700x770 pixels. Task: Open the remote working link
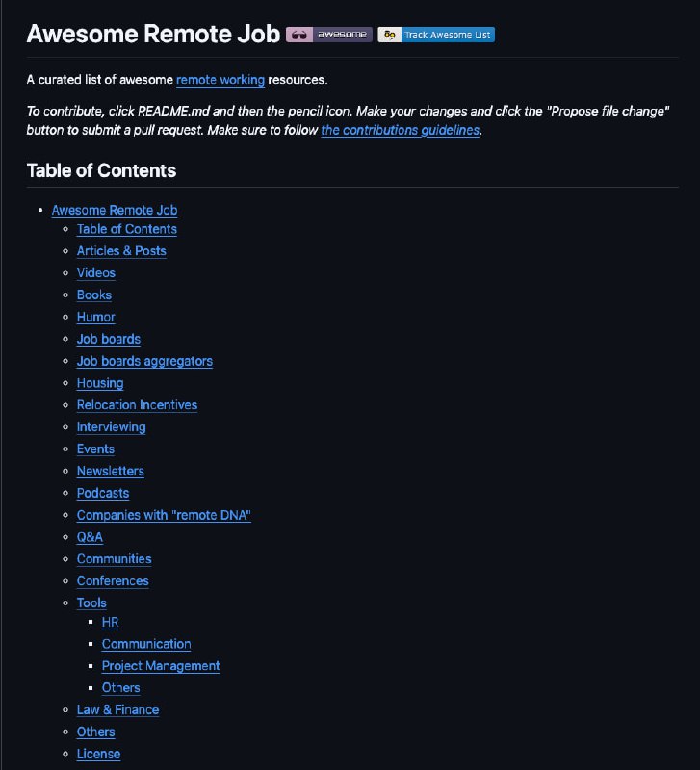pyautogui.click(x=220, y=79)
